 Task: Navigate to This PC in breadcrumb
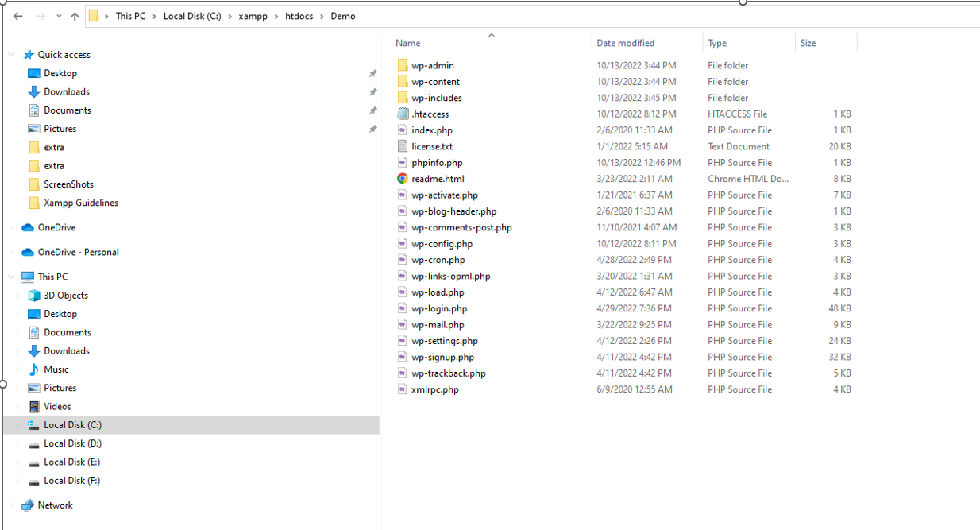click(x=130, y=16)
